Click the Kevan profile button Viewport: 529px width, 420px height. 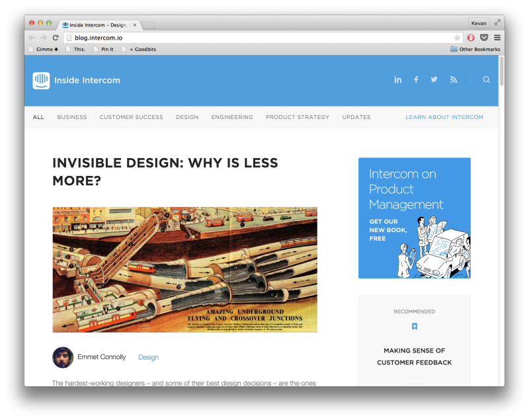(479, 23)
